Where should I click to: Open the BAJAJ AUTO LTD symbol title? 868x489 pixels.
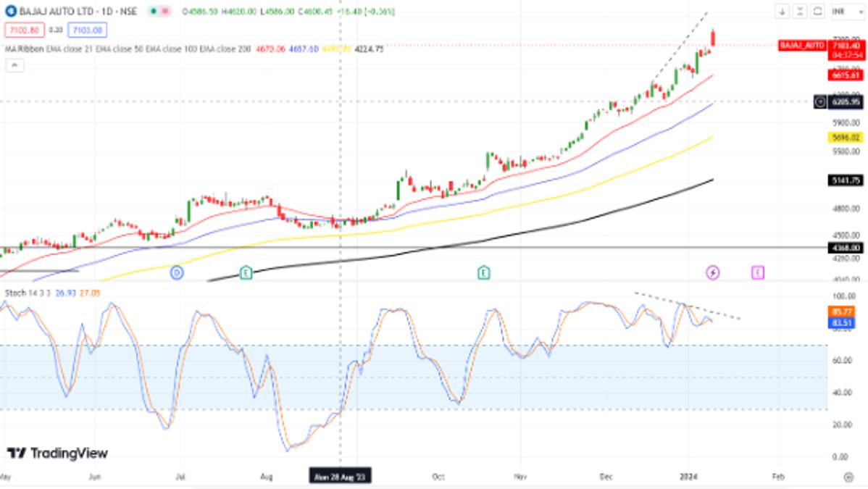click(78, 11)
